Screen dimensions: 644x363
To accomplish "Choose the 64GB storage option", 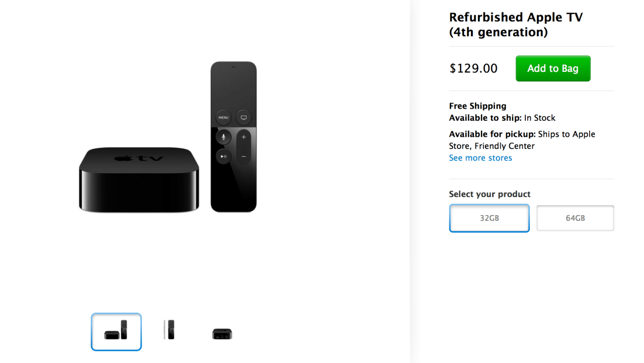I will 575,218.
